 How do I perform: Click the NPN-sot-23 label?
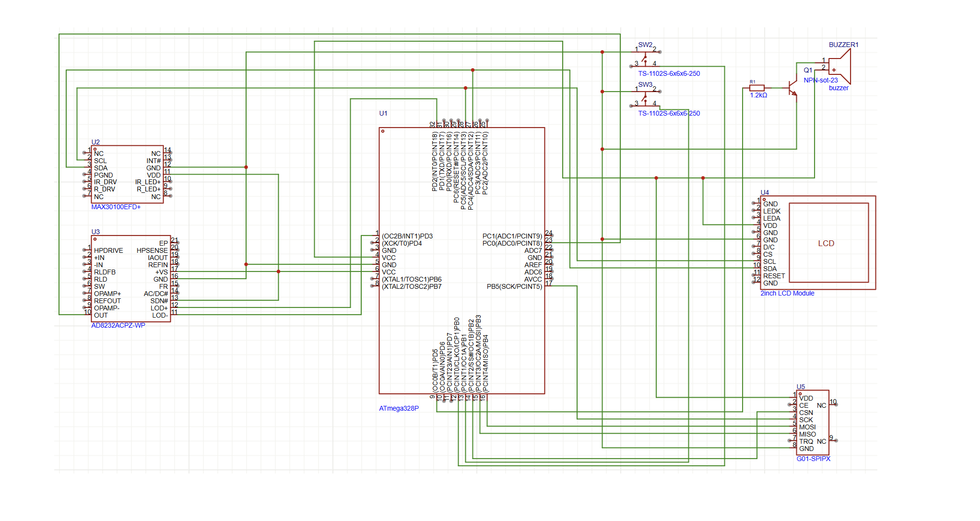(x=821, y=80)
